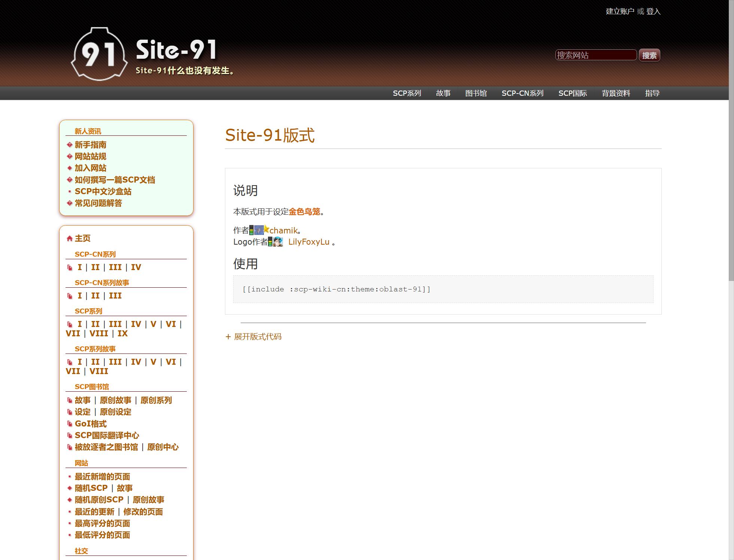The image size is (734, 560).
Task: Expand the 展开版式代码 collapsible section
Action: [x=258, y=337]
